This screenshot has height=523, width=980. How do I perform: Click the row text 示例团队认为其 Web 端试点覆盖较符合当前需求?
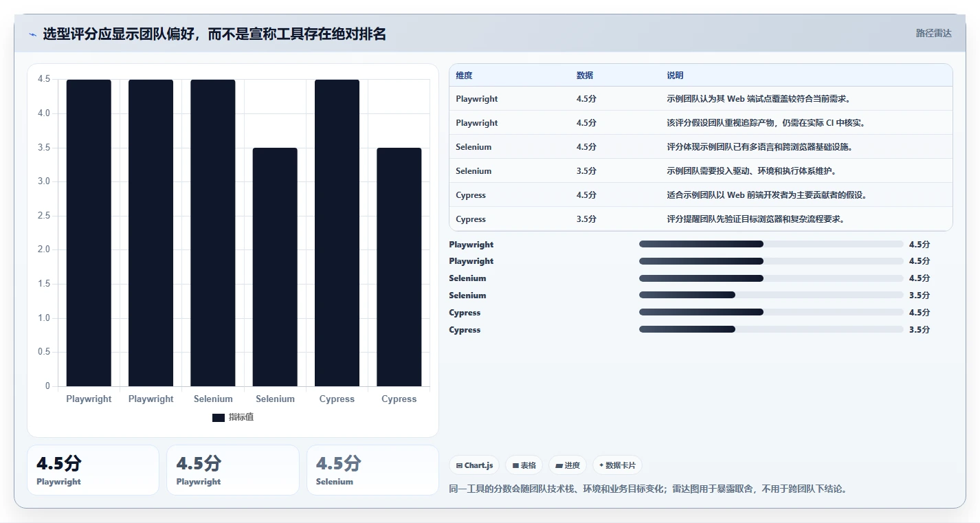(x=759, y=99)
